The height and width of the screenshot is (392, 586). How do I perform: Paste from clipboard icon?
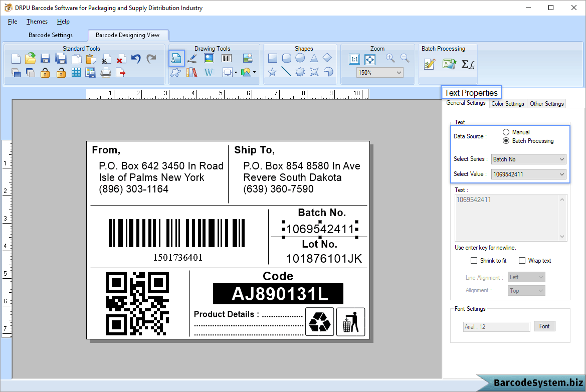(91, 59)
